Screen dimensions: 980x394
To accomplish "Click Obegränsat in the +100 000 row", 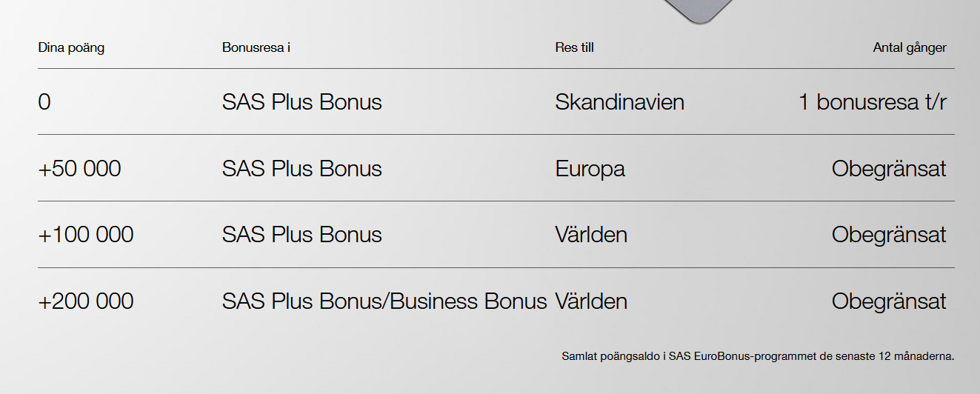I will 889,236.
